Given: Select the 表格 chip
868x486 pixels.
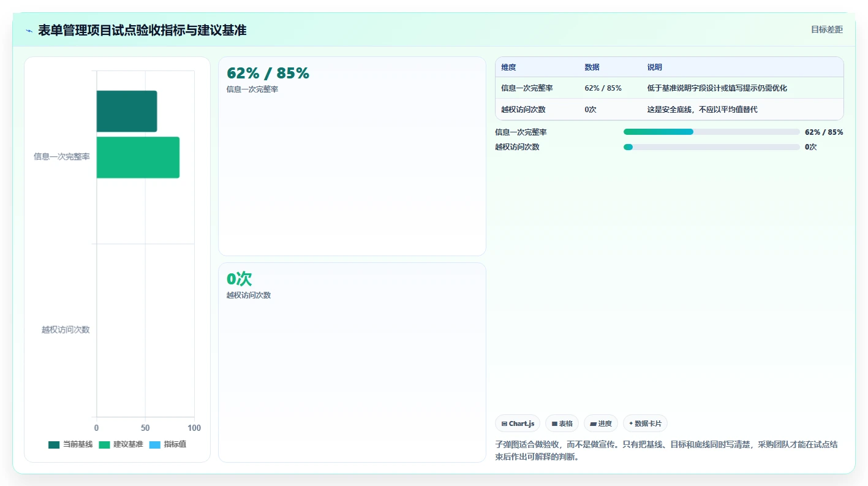Looking at the screenshot, I should 562,423.
